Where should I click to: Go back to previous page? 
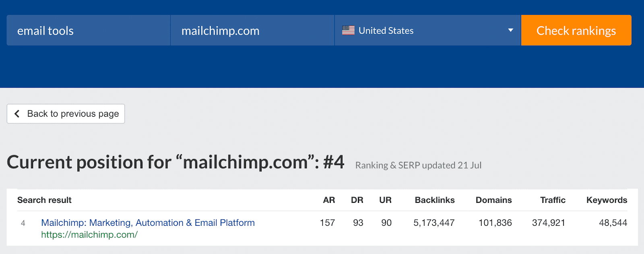click(x=66, y=114)
